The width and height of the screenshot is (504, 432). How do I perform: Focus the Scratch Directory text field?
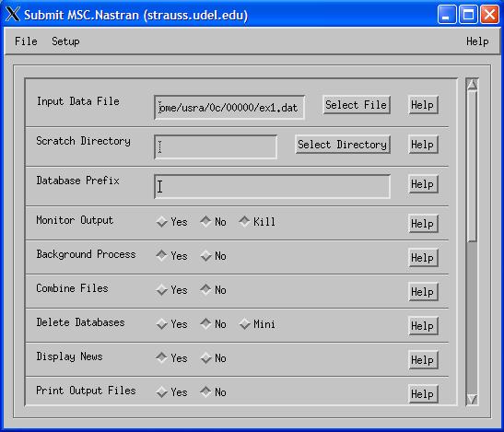(216, 146)
